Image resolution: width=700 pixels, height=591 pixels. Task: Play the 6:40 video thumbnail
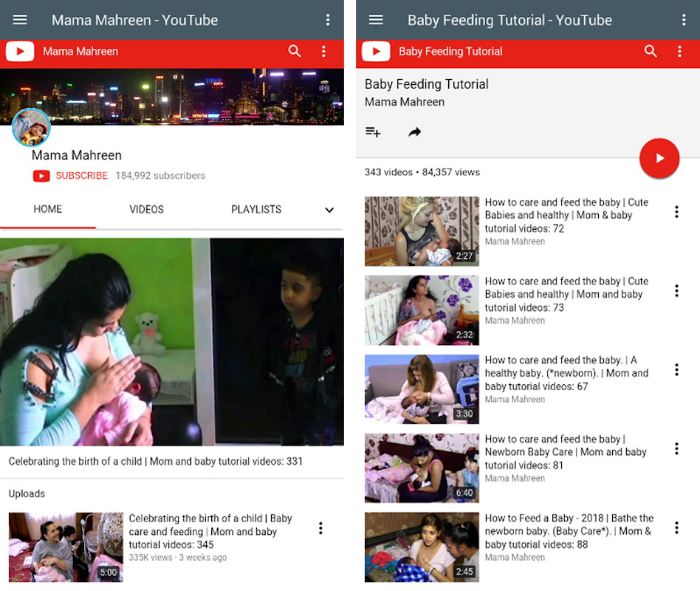tap(422, 468)
